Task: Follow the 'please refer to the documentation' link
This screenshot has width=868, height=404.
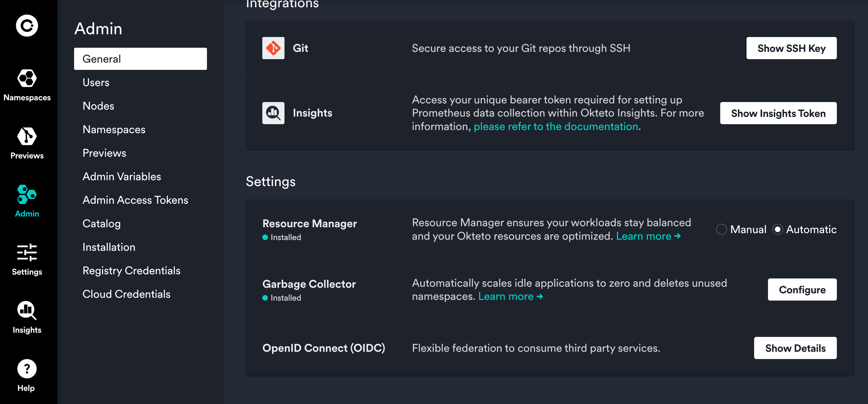Action: point(556,126)
